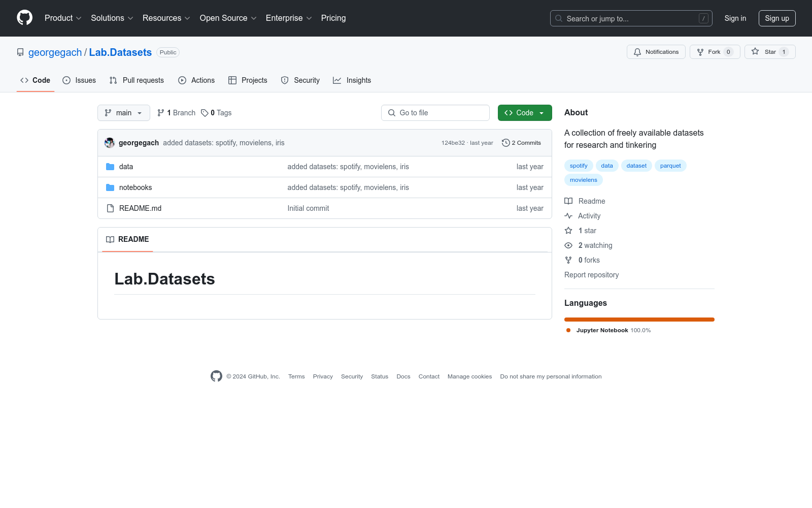Click the fork icon beside 0 forks
Screen dimensions: 812x508
click(568, 260)
